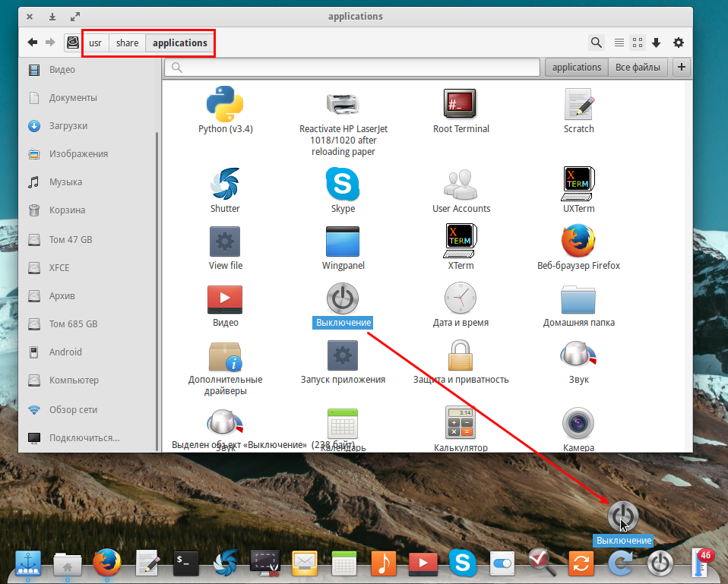
Task: Click Firefox icon in the dock
Action: pyautogui.click(x=107, y=562)
